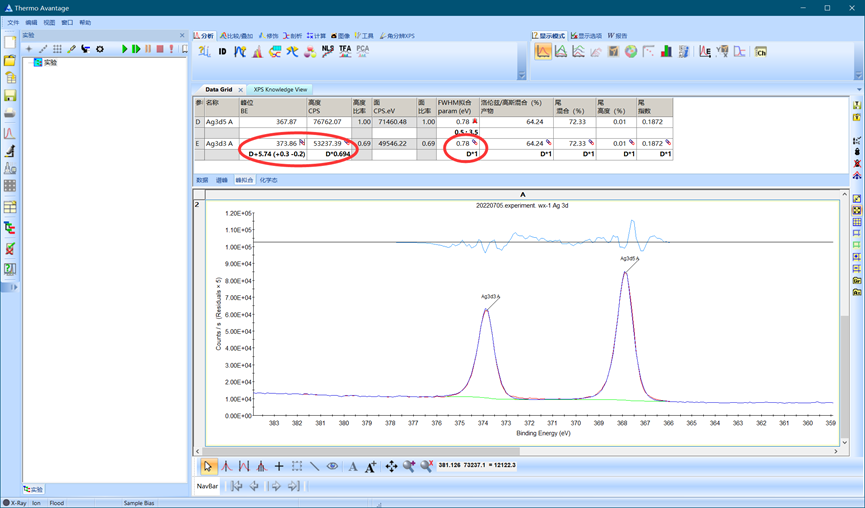Viewport: 865px width, 508px height.
Task: Toggle FWHM lock for Ag3d3 A row
Action: click(x=476, y=143)
